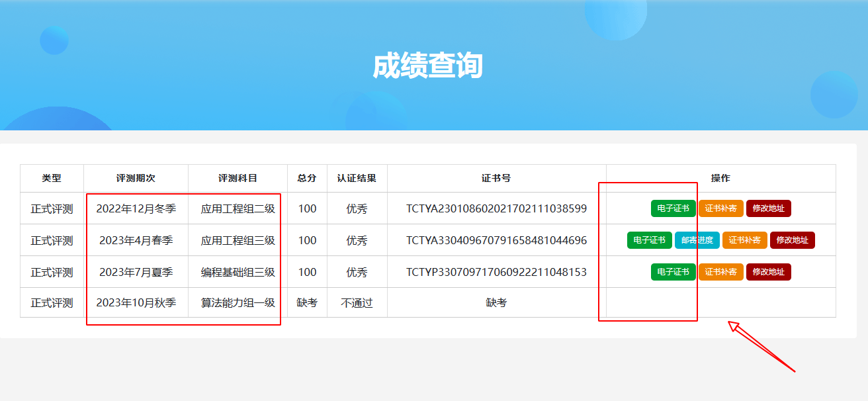Viewport: 868px width, 401px height.
Task: Click the 类型 column header
Action: [x=52, y=179]
